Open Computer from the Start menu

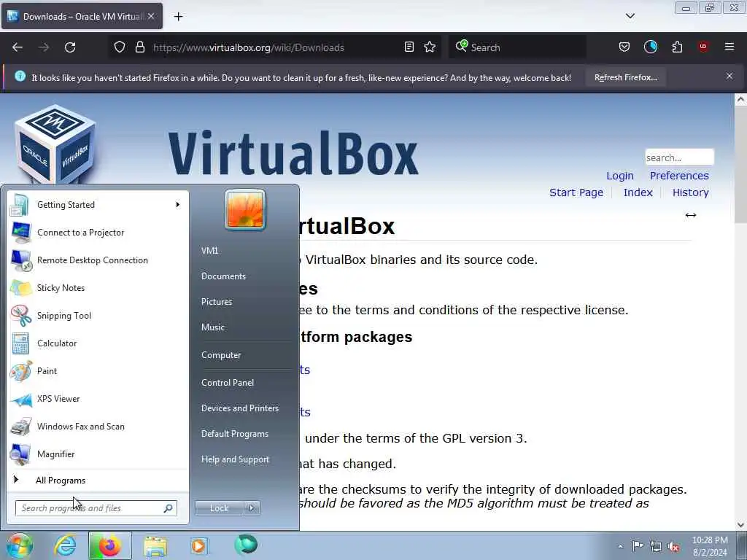(221, 355)
